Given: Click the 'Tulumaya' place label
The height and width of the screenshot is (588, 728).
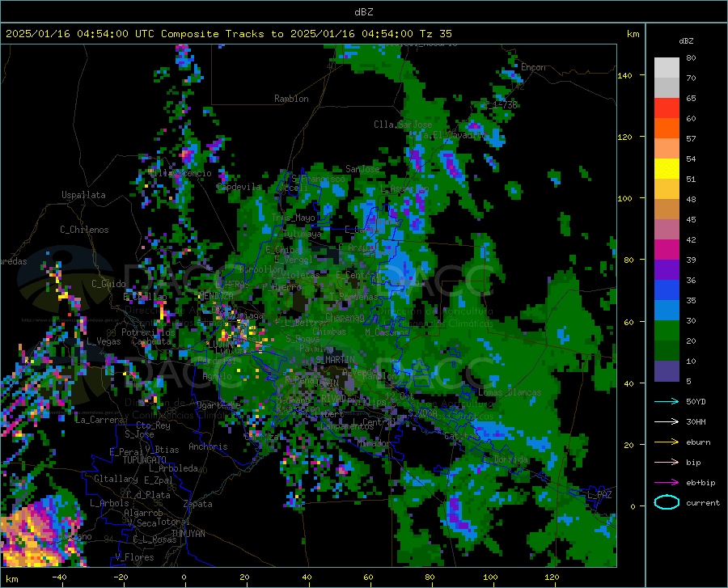Looking at the screenshot, I should tap(302, 234).
